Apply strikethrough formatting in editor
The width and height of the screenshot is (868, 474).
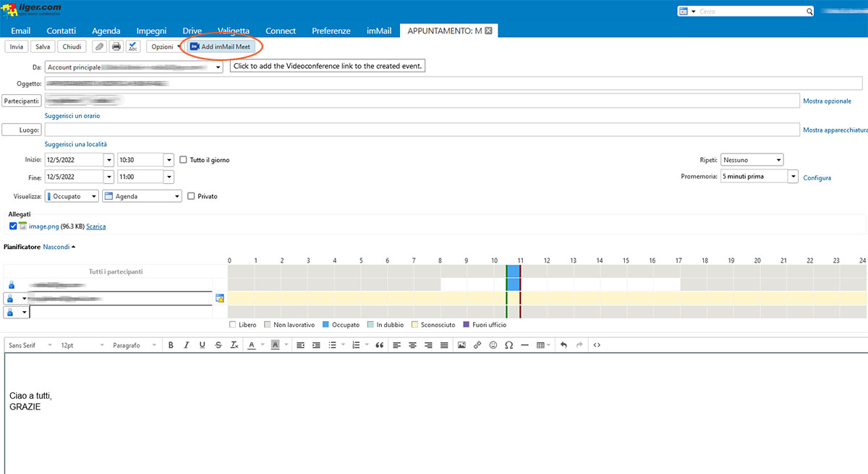tap(218, 345)
